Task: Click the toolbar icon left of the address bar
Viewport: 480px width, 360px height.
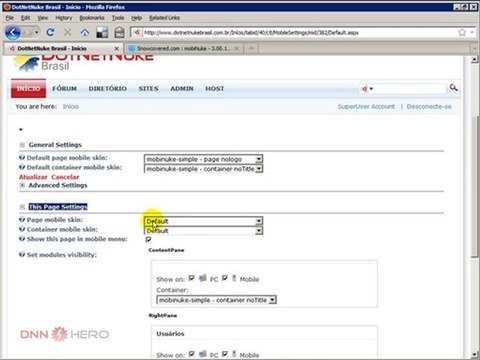Action: 119,32
